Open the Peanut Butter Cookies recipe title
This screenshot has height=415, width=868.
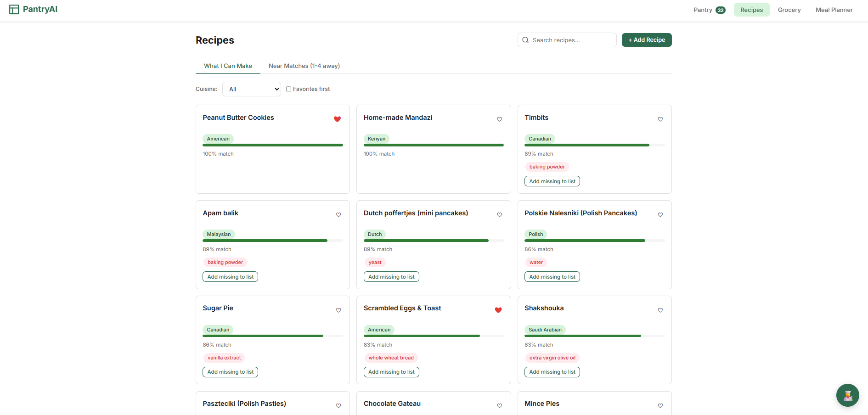(x=238, y=118)
